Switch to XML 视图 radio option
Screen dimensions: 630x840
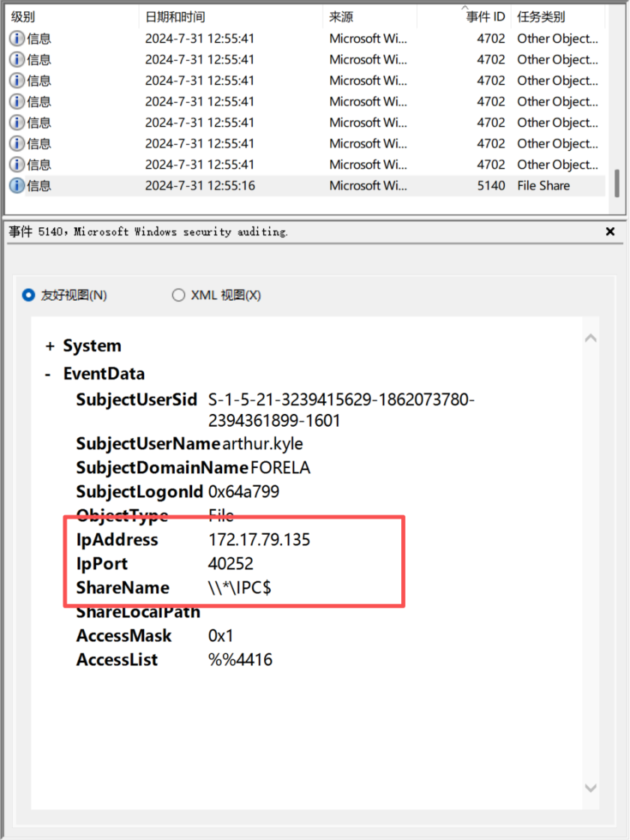(178, 295)
